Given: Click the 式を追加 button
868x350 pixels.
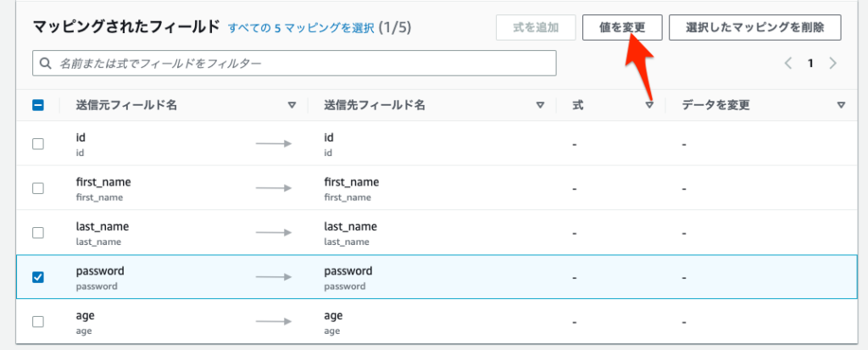Looking at the screenshot, I should pyautogui.click(x=536, y=28).
